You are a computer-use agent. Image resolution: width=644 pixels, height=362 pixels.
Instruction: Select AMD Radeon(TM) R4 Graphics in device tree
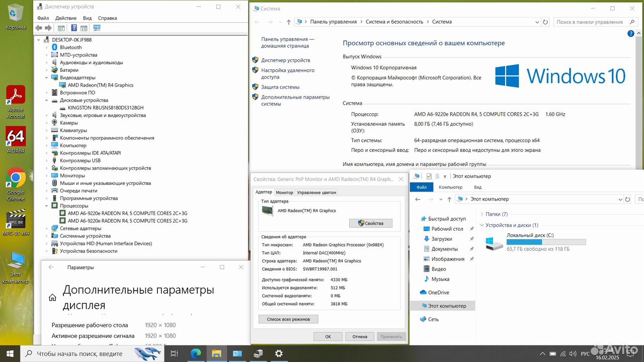coord(101,85)
